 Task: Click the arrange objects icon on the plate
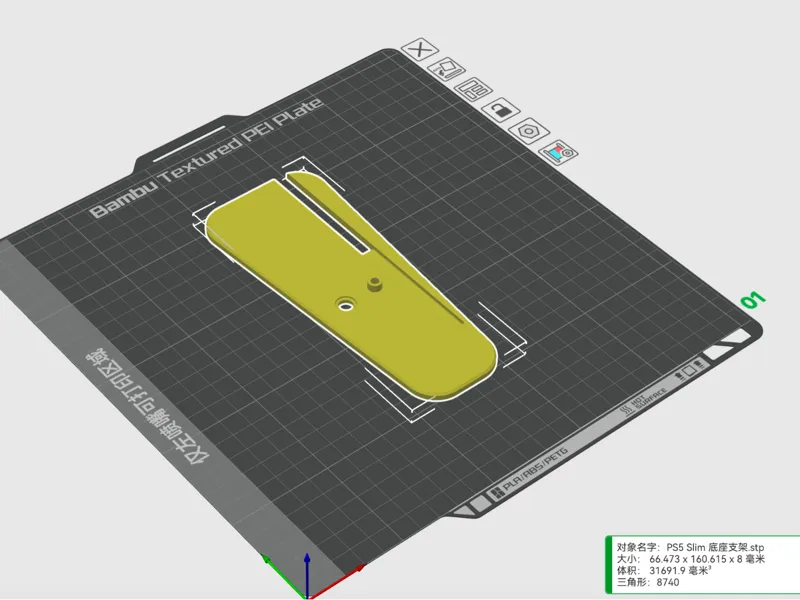pos(473,89)
